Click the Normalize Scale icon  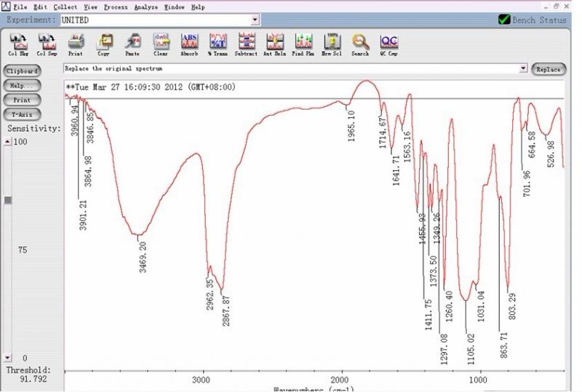(x=332, y=44)
